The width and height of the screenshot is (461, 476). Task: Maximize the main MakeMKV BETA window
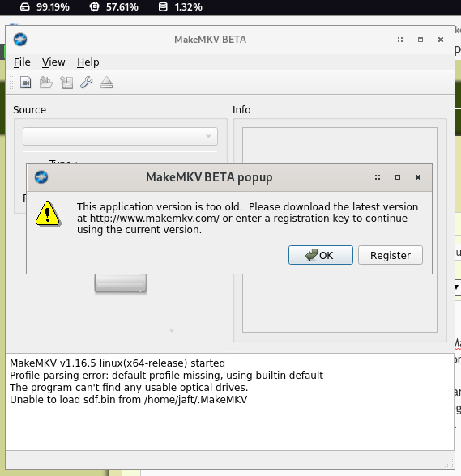pos(420,40)
